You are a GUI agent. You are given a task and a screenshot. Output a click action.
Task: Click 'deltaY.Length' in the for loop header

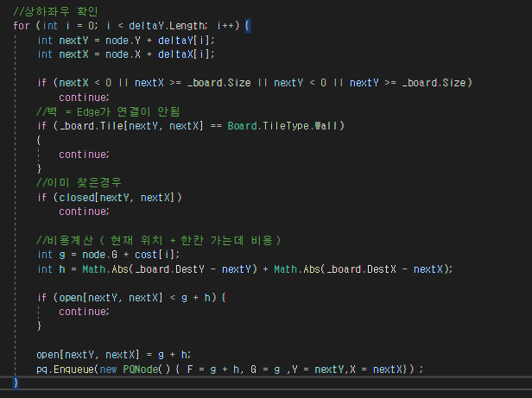(x=166, y=26)
